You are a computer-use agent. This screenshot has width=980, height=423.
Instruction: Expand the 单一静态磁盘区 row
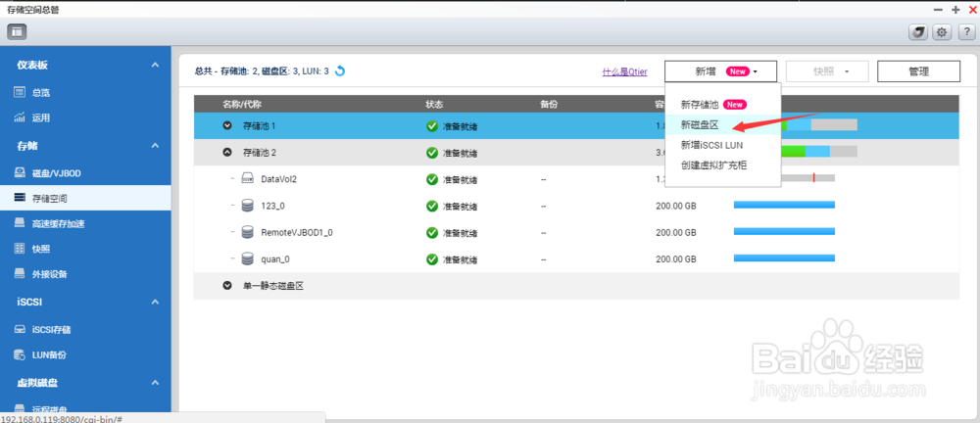tap(227, 286)
